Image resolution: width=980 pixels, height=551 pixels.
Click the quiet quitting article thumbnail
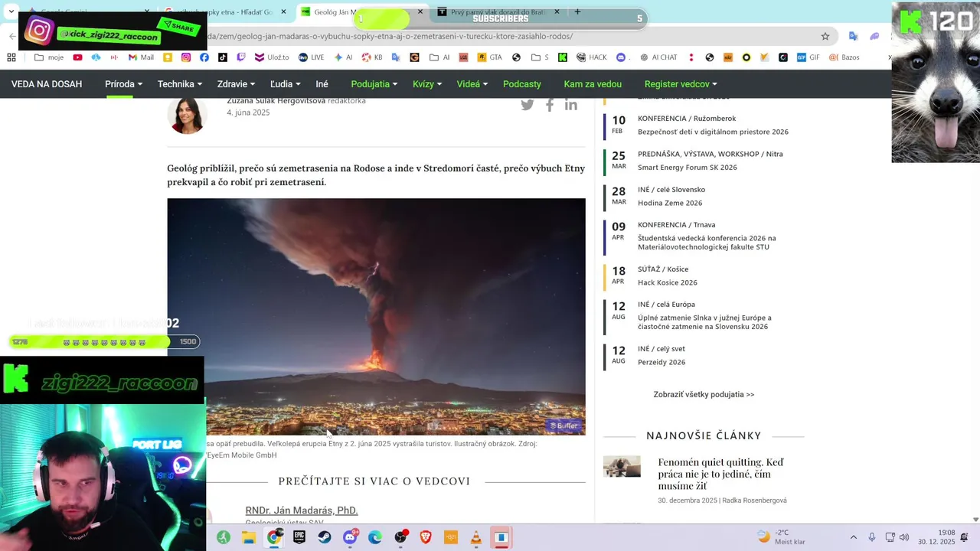[622, 466]
